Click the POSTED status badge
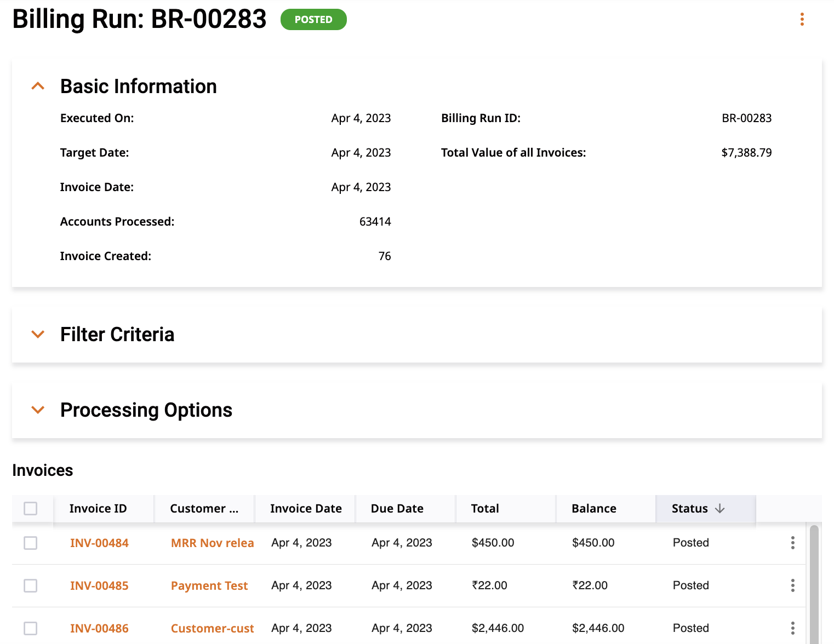 click(313, 20)
